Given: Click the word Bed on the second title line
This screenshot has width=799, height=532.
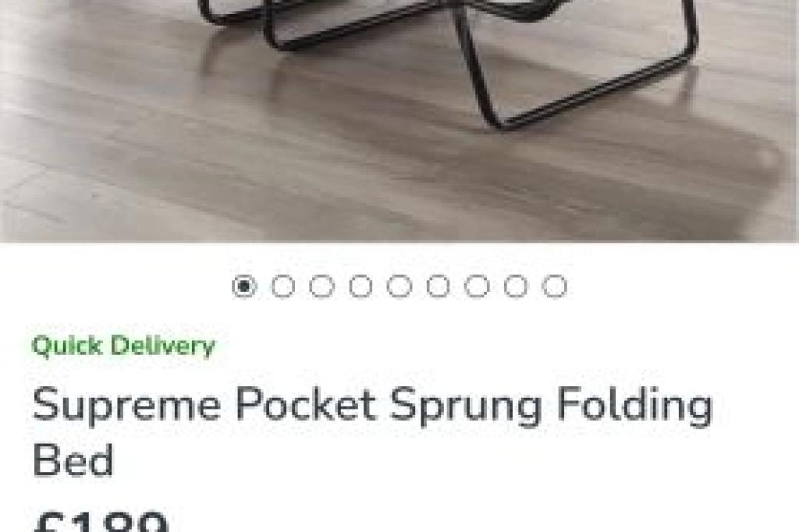Looking at the screenshot, I should (x=73, y=459).
